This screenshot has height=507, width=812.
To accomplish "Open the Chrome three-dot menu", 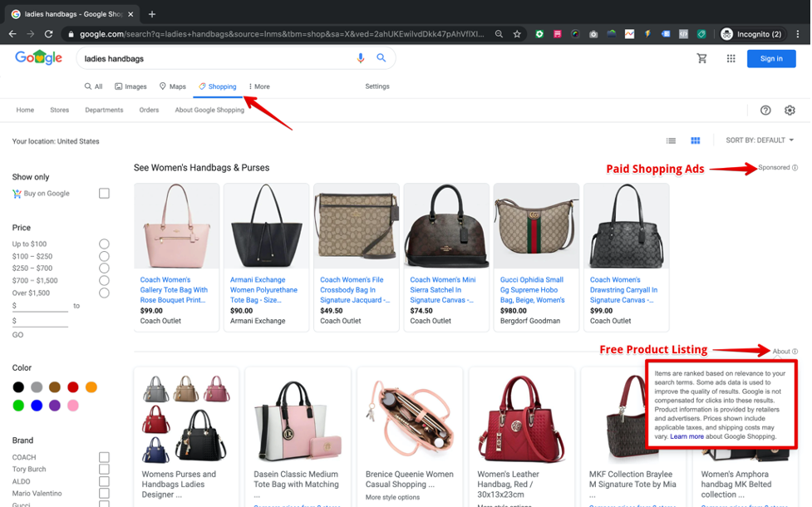I will (x=798, y=34).
